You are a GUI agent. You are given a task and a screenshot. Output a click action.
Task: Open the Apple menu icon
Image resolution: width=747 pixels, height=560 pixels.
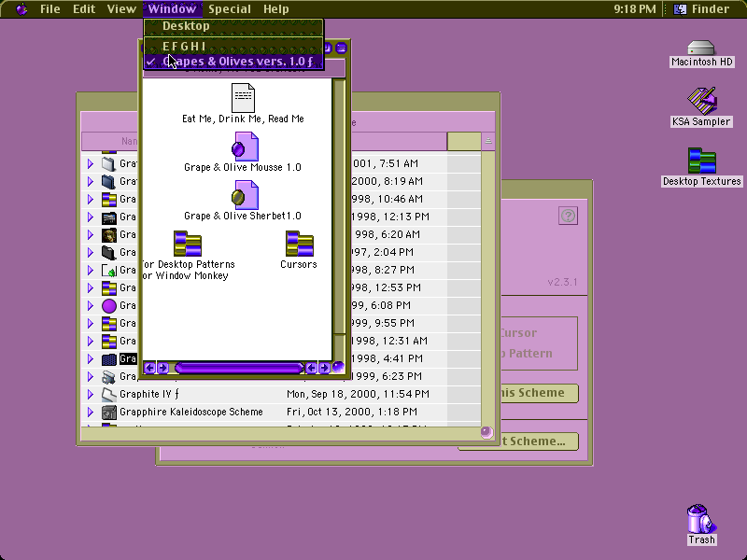tap(21, 8)
